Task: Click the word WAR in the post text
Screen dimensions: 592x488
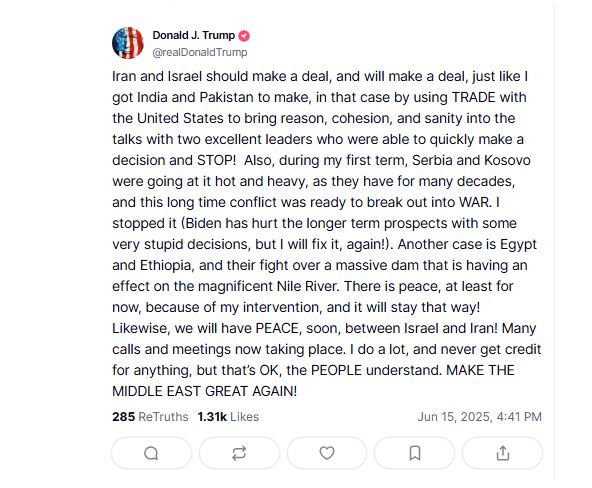Action: 475,202
